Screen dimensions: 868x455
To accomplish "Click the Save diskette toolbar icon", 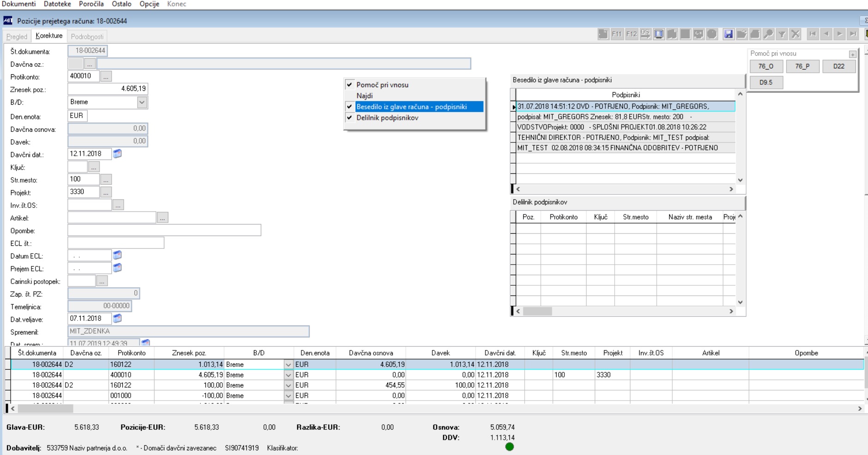I will [728, 34].
